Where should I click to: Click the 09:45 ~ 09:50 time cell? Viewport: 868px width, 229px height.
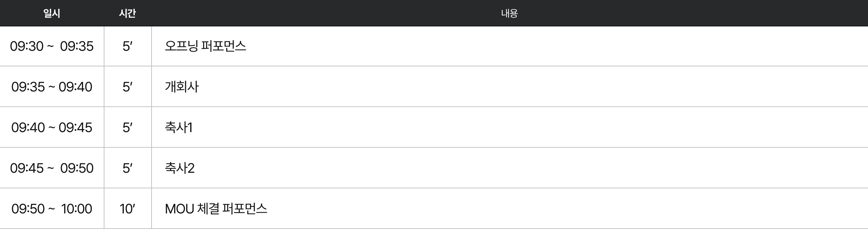[52, 168]
